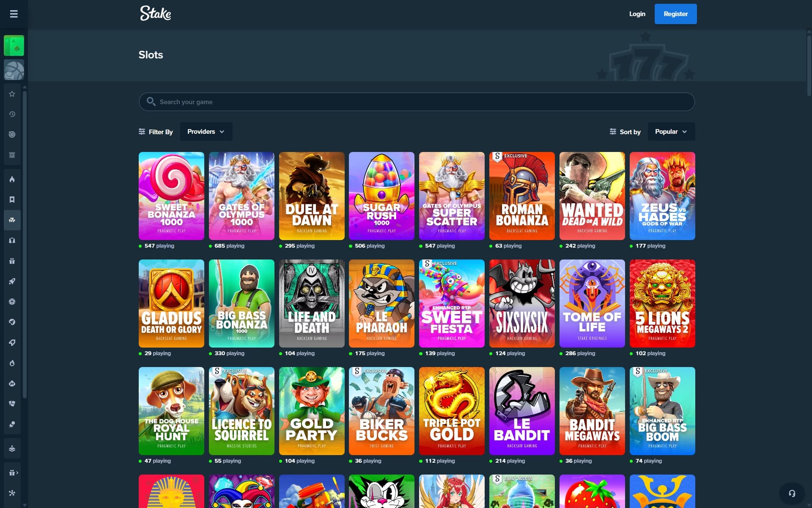
Task: Click the flame icon in sidebar
Action: click(x=12, y=179)
